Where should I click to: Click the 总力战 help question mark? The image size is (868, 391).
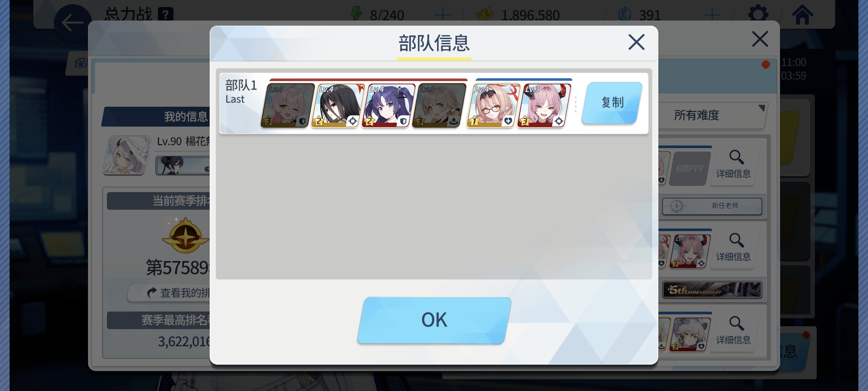click(x=166, y=14)
